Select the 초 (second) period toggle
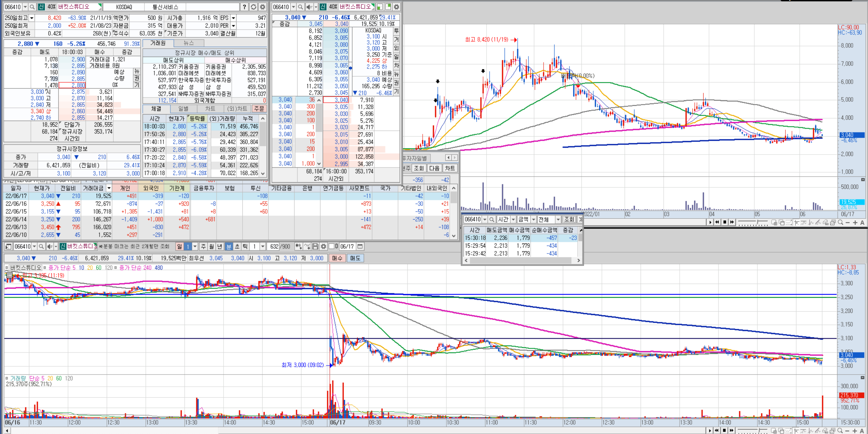The image size is (868, 434). coord(237,246)
